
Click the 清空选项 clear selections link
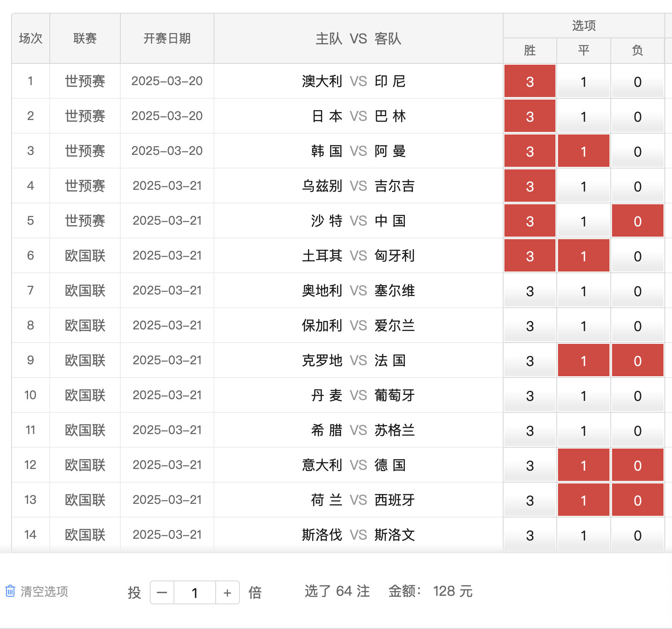[x=44, y=592]
